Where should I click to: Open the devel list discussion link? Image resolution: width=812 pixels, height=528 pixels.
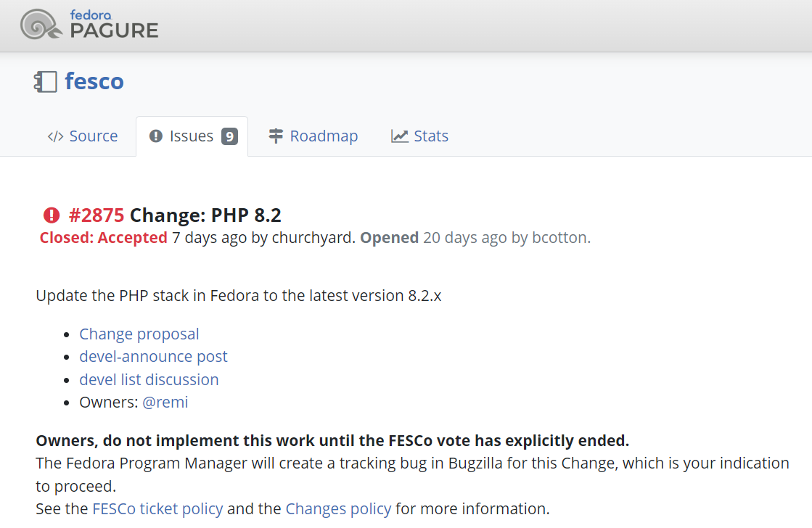pos(149,380)
